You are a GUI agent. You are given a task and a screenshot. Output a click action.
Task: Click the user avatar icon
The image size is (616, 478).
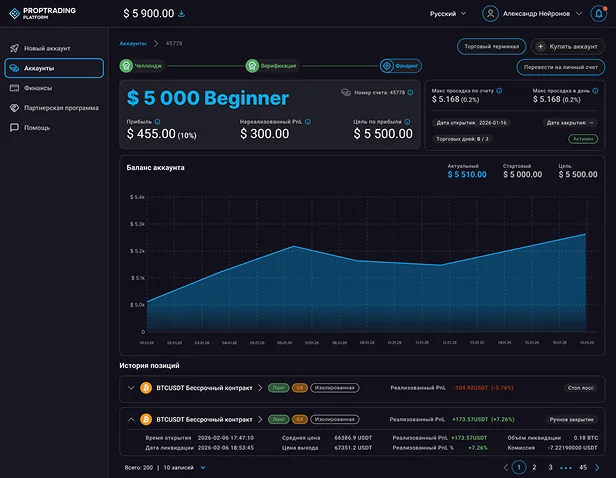click(x=490, y=14)
